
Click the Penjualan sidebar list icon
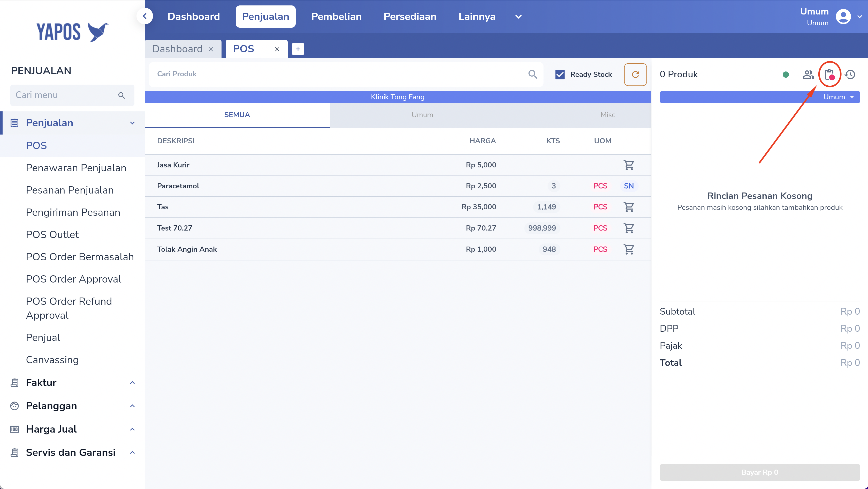point(14,123)
